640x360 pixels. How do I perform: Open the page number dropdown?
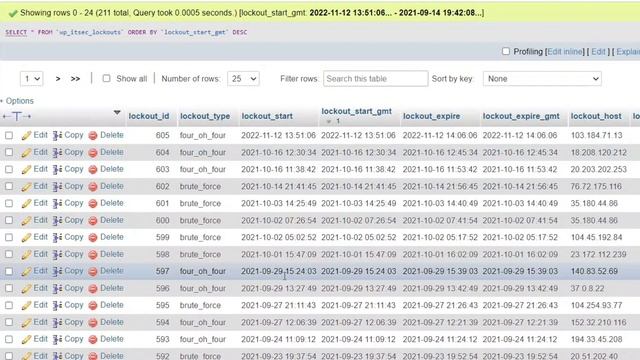31,79
